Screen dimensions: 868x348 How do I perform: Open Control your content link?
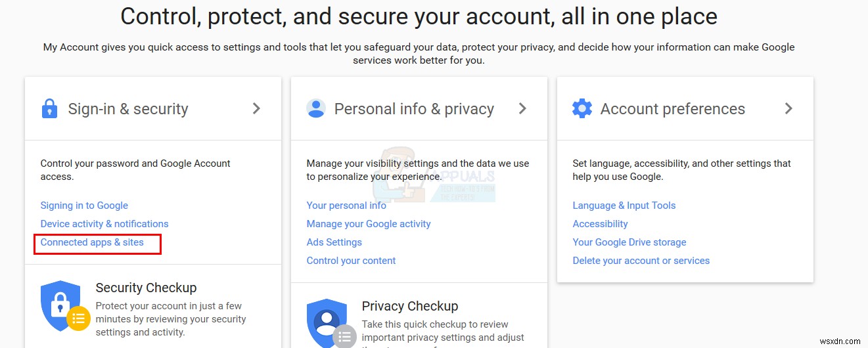[x=351, y=261]
